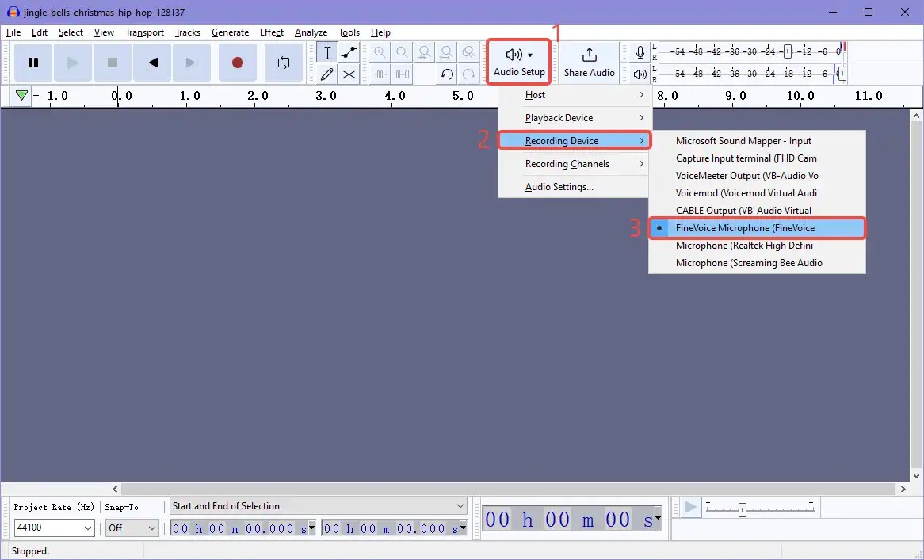Open the Project Rate dropdown
Screen dimensions: 924x560
pos(53,528)
